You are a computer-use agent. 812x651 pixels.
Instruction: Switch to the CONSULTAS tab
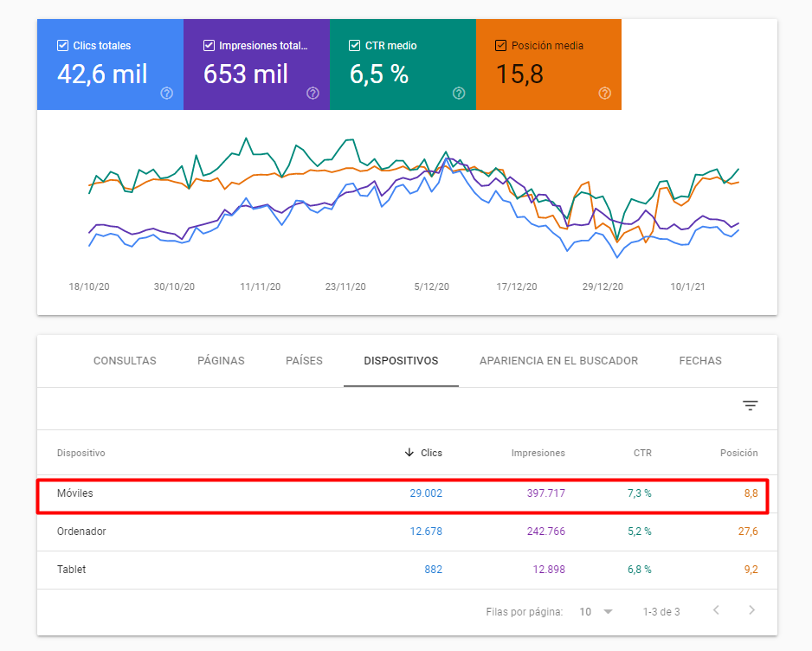(x=124, y=361)
